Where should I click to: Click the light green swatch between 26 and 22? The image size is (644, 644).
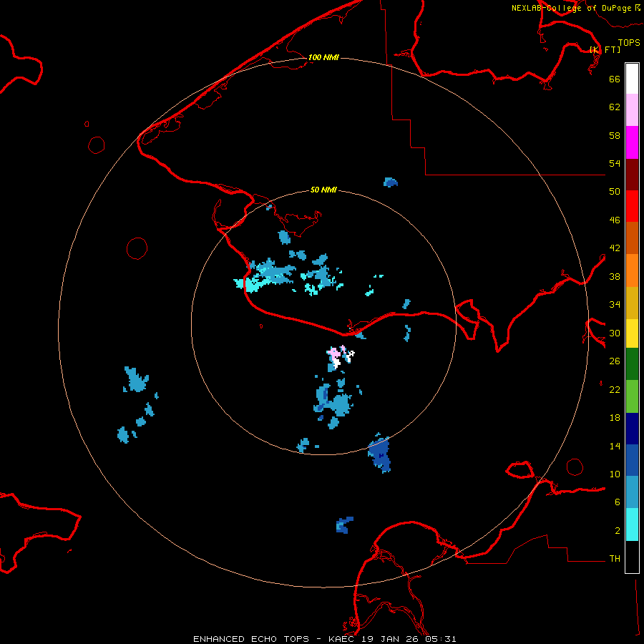tap(632, 396)
